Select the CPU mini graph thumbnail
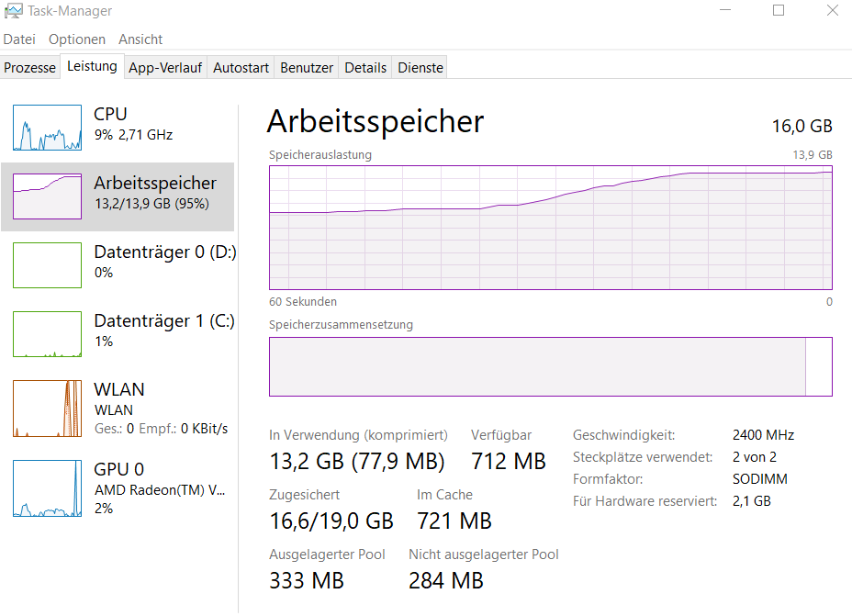 tap(47, 128)
